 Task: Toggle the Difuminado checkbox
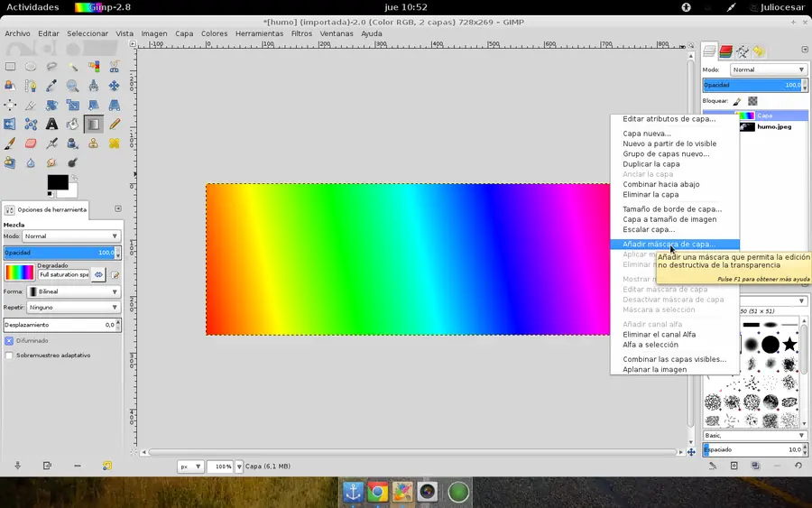[9, 341]
